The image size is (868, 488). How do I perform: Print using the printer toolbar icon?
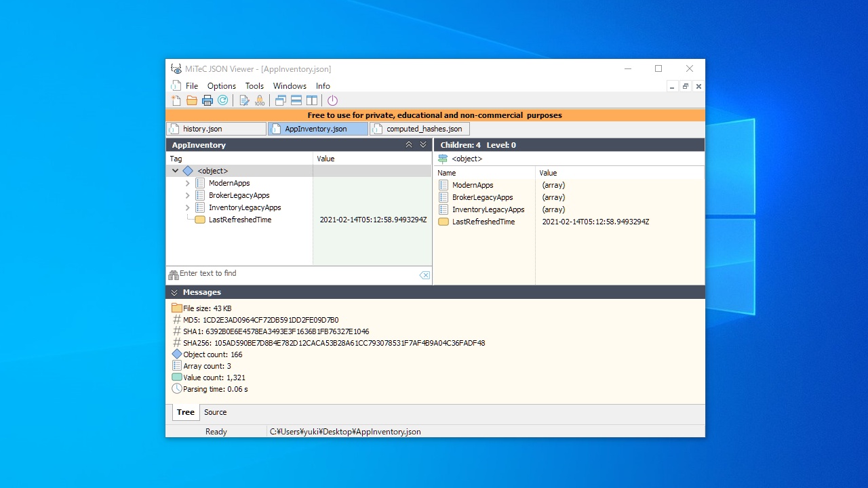pos(208,100)
